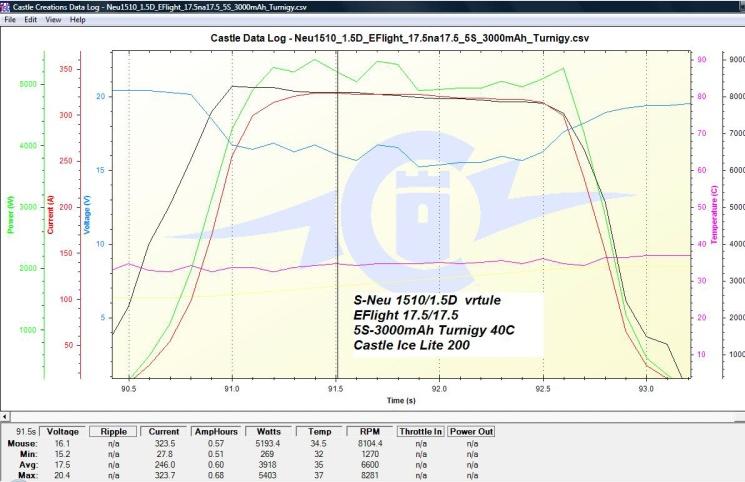This screenshot has width=745, height=482.
Task: Click the Avg current value 246.0
Action: [x=165, y=465]
